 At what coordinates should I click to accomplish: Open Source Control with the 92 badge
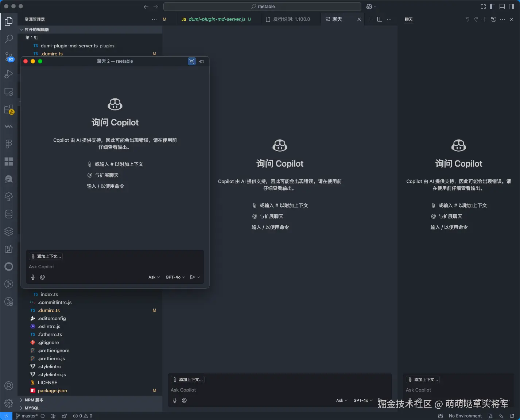pos(9,57)
